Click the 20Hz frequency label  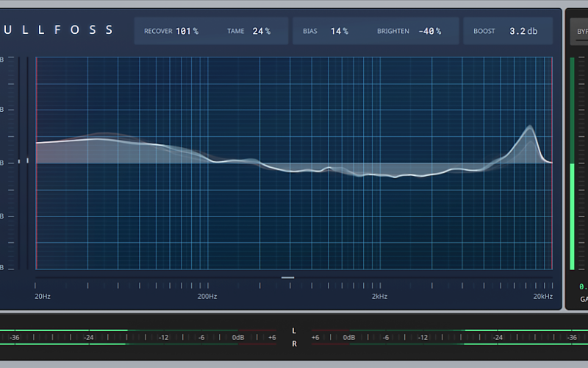coord(43,297)
